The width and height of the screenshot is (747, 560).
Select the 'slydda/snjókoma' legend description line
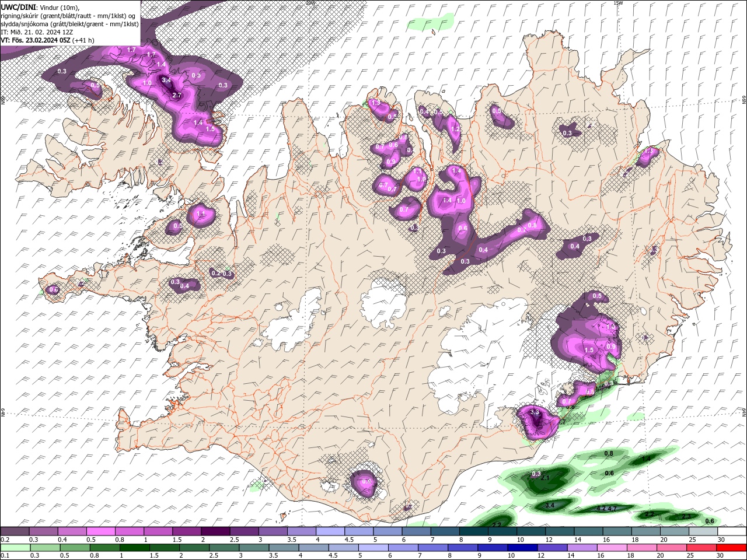[69, 24]
